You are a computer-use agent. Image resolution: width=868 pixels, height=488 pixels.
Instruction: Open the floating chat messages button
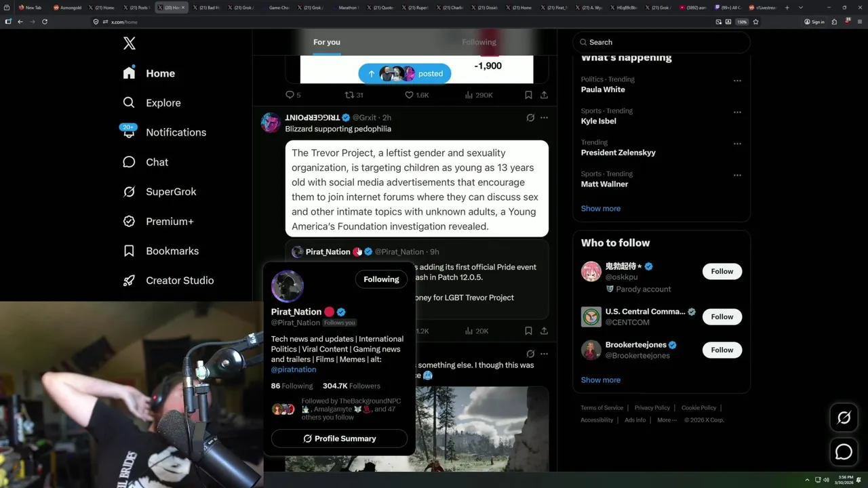(844, 452)
